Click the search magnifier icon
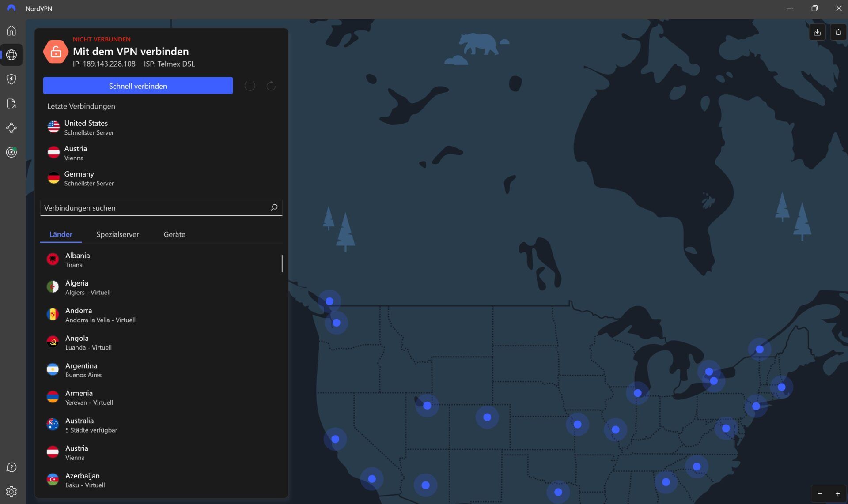Screen dimensions: 848x504 click(x=274, y=207)
